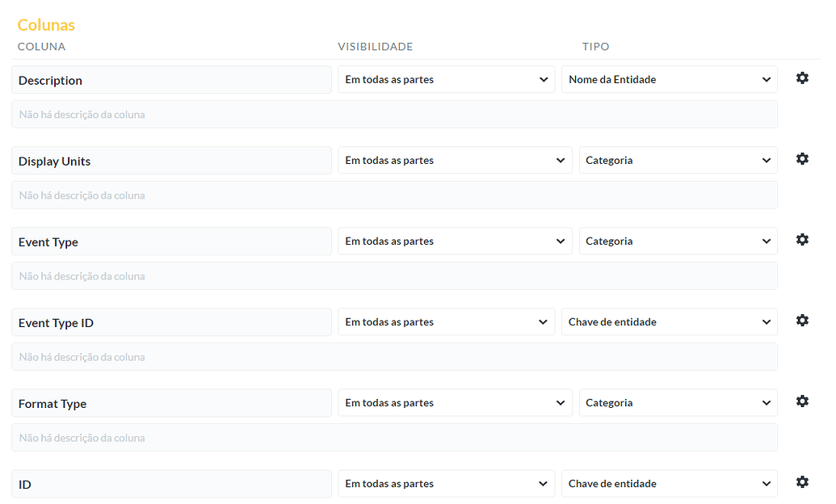The width and height of the screenshot is (836, 504).
Task: Expand type dropdown showing Nome da Entidade
Action: (x=669, y=79)
